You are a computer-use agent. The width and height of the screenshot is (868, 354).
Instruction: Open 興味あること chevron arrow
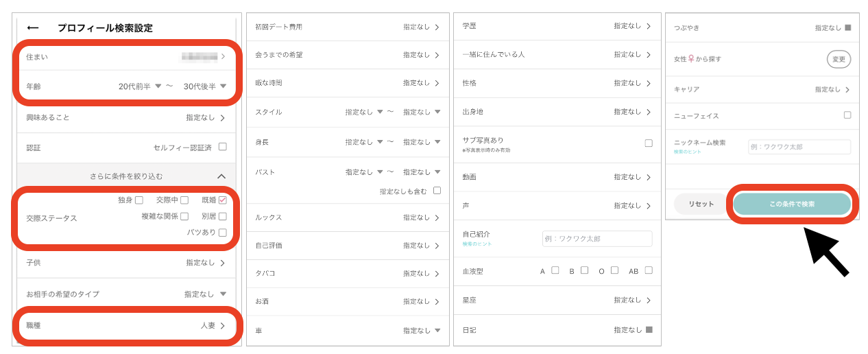click(222, 118)
